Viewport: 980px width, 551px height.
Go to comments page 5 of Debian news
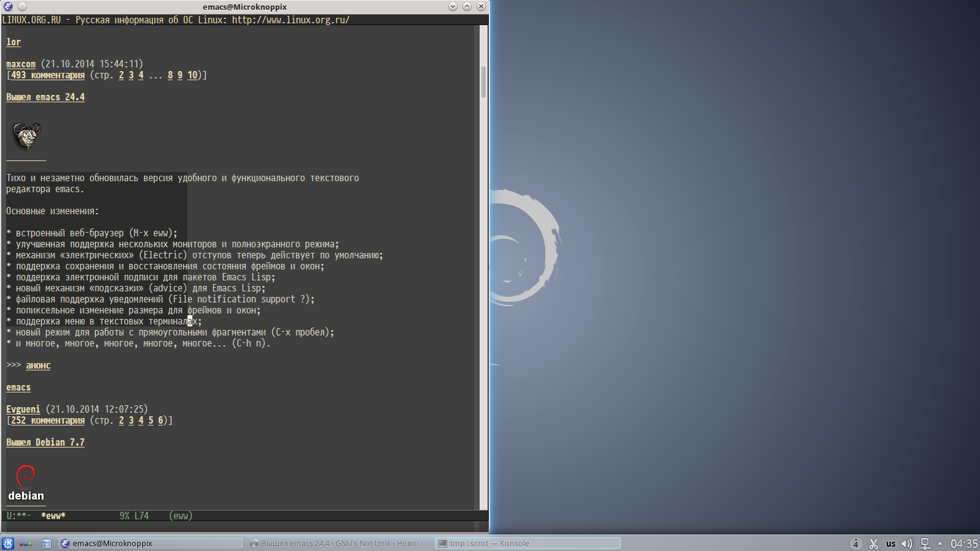(151, 420)
